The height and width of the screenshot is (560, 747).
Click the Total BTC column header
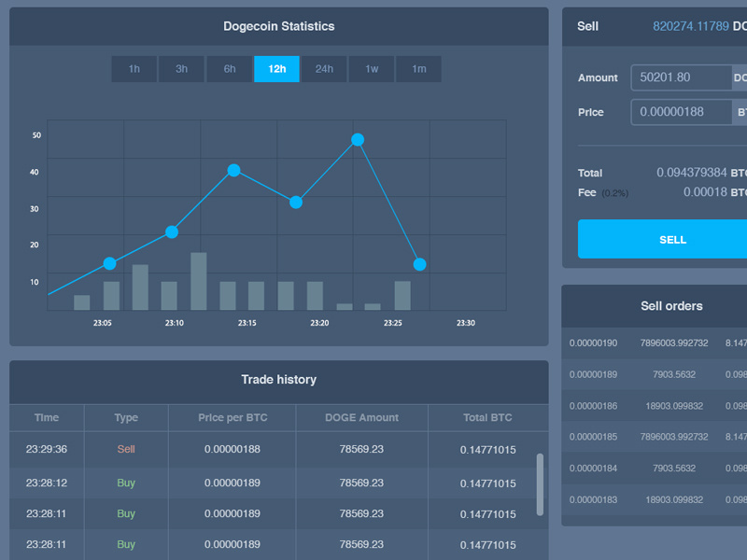pyautogui.click(x=487, y=417)
